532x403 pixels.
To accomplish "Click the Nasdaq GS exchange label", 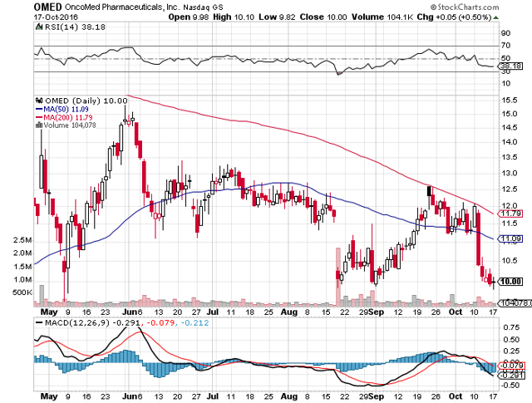I will click(203, 7).
